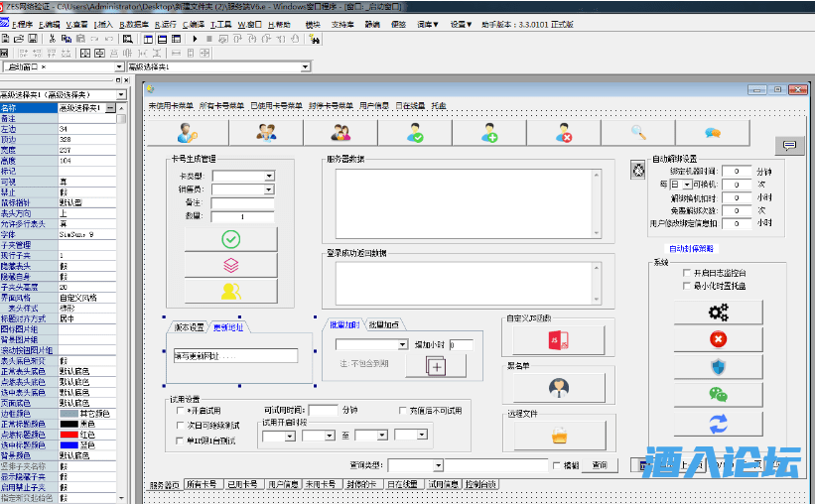Switch to the 所有卡号 bottom tab
The width and height of the screenshot is (815, 504).
(x=202, y=484)
